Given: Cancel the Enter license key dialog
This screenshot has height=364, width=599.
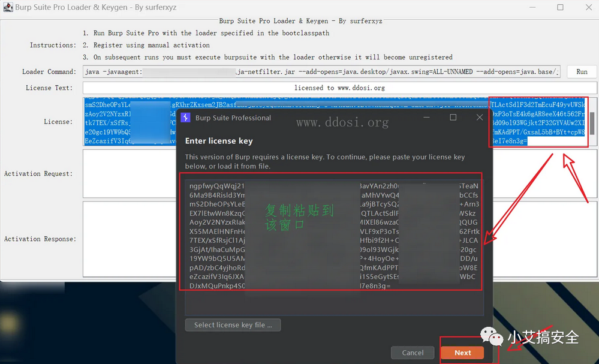Looking at the screenshot, I should coord(413,353).
